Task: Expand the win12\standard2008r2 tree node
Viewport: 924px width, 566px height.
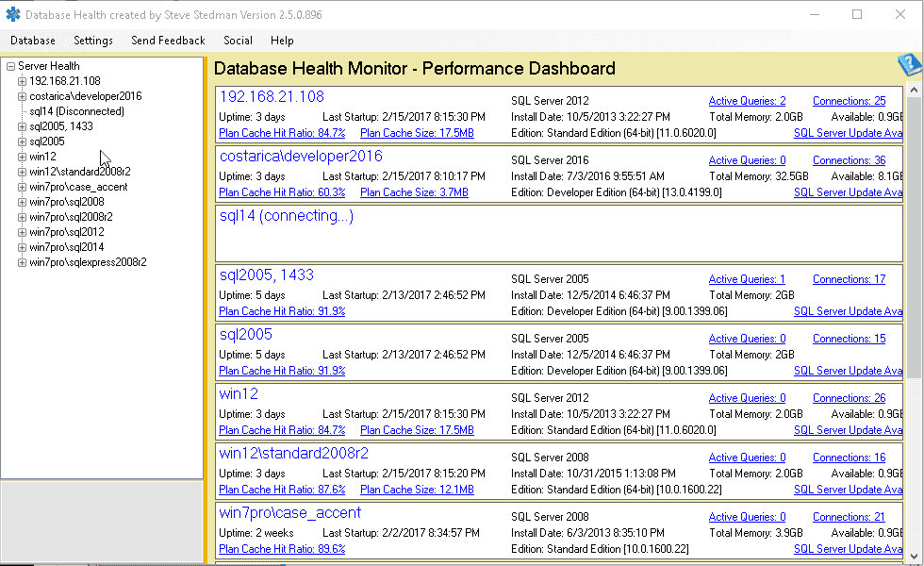Action: (22, 172)
